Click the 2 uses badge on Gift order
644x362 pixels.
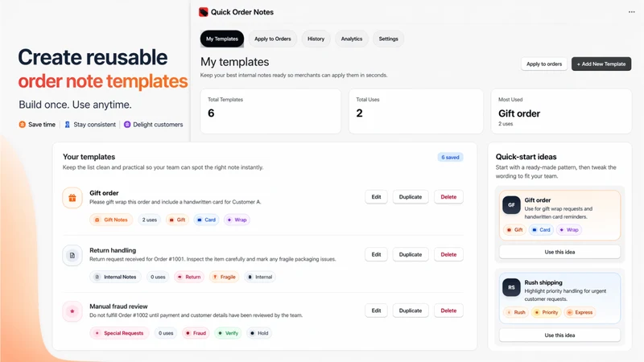(x=150, y=220)
